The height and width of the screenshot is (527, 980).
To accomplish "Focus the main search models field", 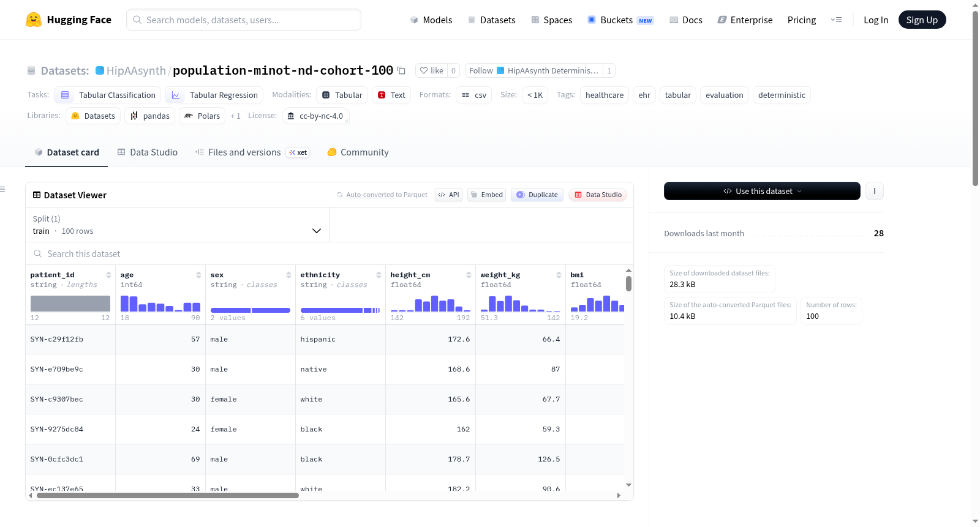I will 244,20.
